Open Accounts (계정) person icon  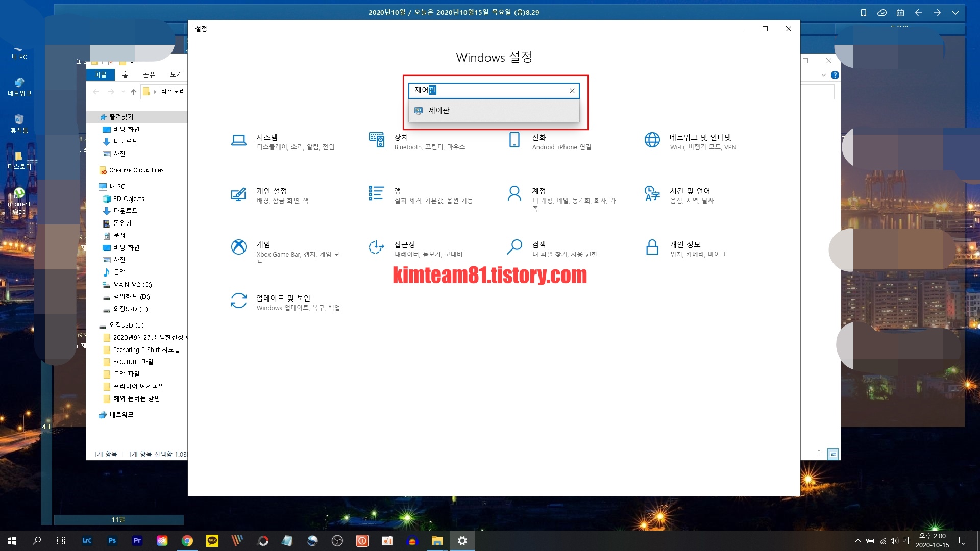[514, 193]
